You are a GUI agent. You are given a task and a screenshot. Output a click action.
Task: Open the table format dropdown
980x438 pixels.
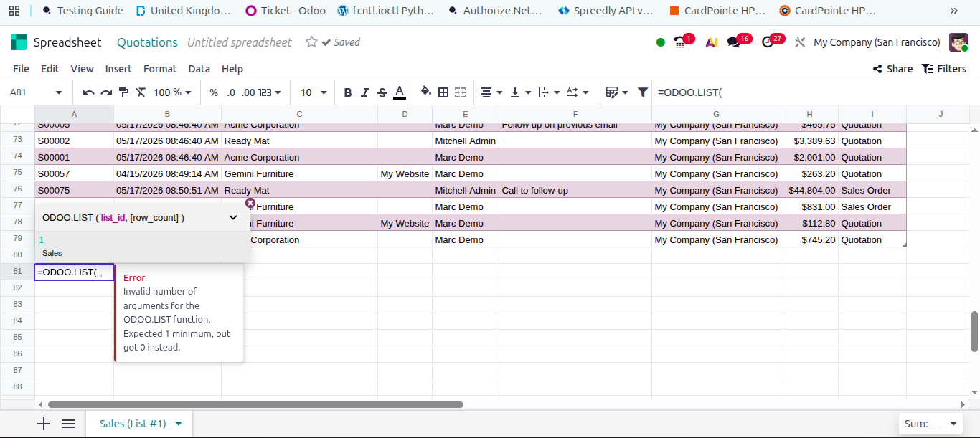coord(616,92)
